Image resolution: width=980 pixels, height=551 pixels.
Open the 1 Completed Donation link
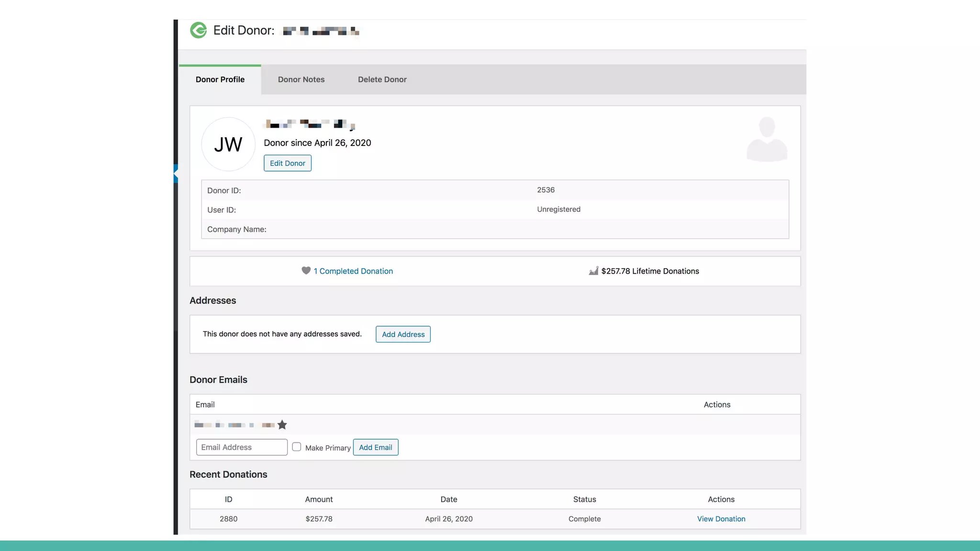click(353, 271)
